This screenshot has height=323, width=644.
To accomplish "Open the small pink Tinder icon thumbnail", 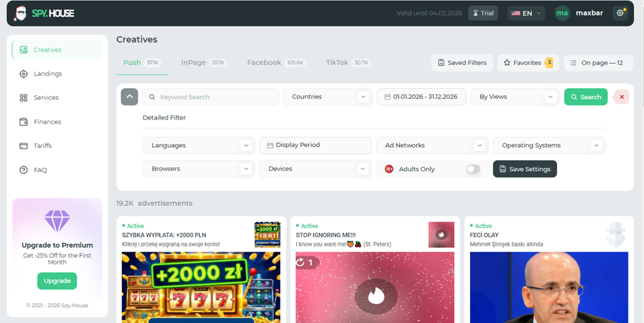I will (441, 235).
